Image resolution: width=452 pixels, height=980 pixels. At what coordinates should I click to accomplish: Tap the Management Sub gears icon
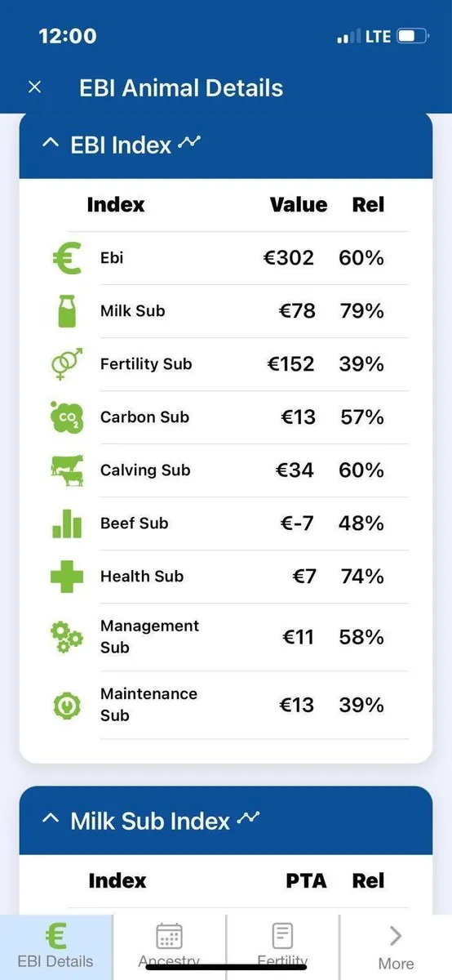coord(66,637)
